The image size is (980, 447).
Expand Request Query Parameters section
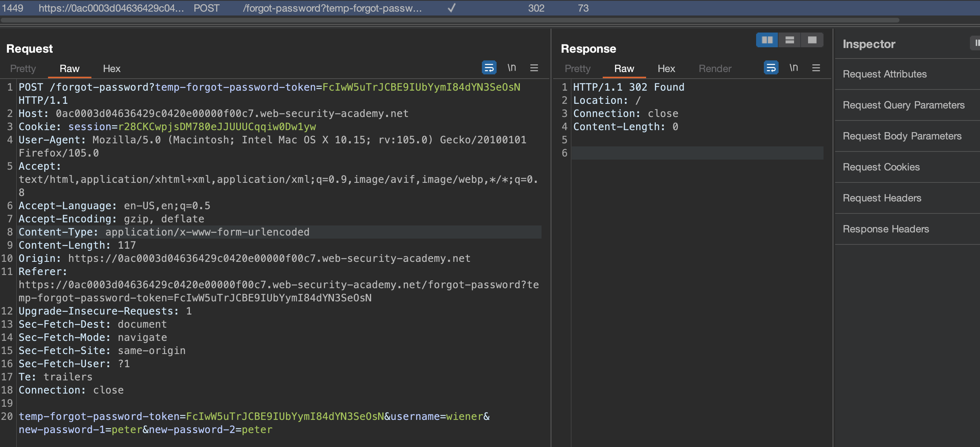[903, 105]
